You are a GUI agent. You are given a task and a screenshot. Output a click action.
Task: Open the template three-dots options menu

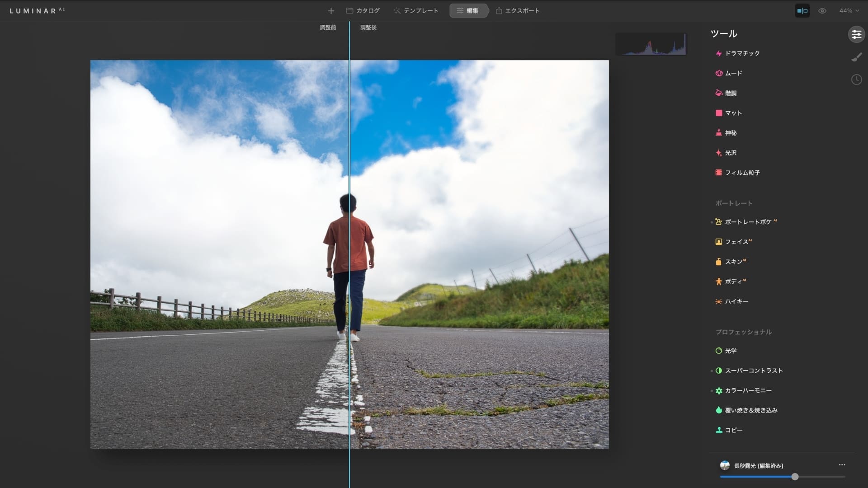click(842, 465)
